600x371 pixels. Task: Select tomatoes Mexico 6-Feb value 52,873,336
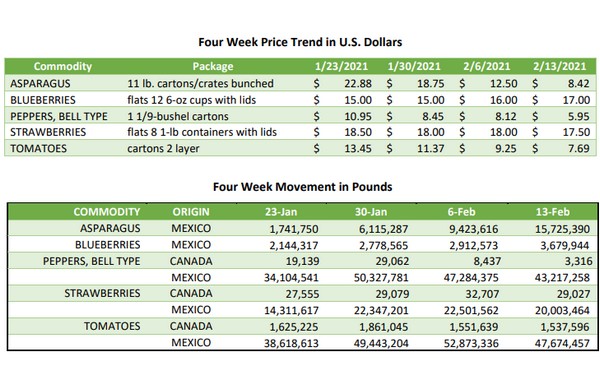pos(471,343)
